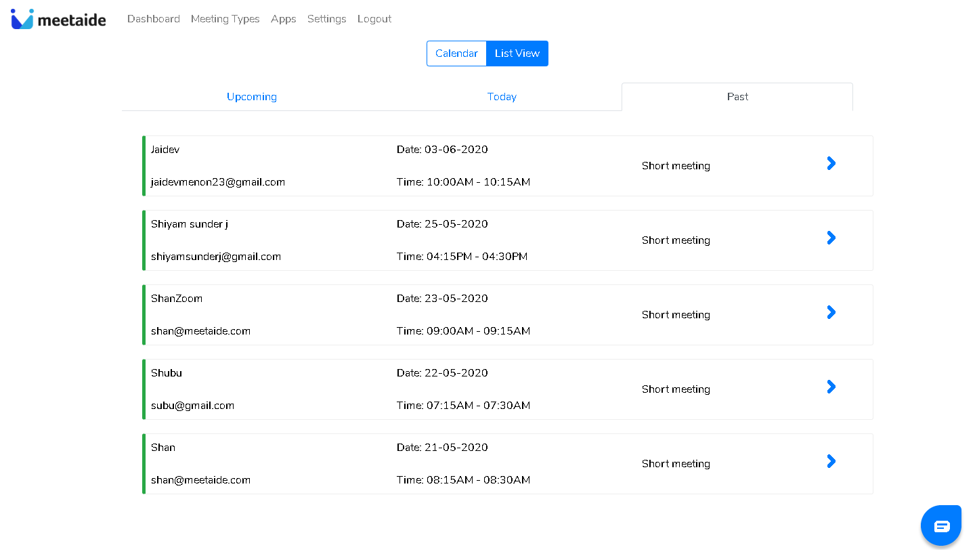Click Time: 09:00AM - 09:15AM
The width and height of the screenshot is (975, 560).
coord(464,331)
